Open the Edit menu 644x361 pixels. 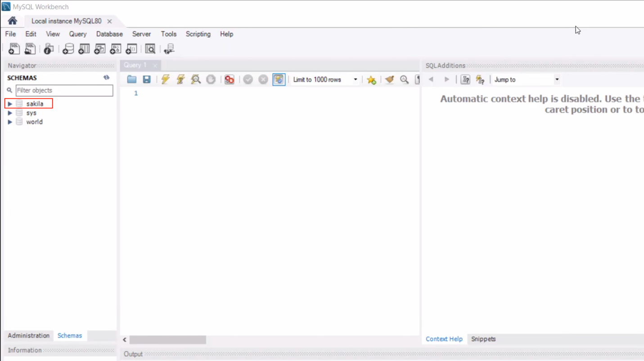[x=31, y=34]
